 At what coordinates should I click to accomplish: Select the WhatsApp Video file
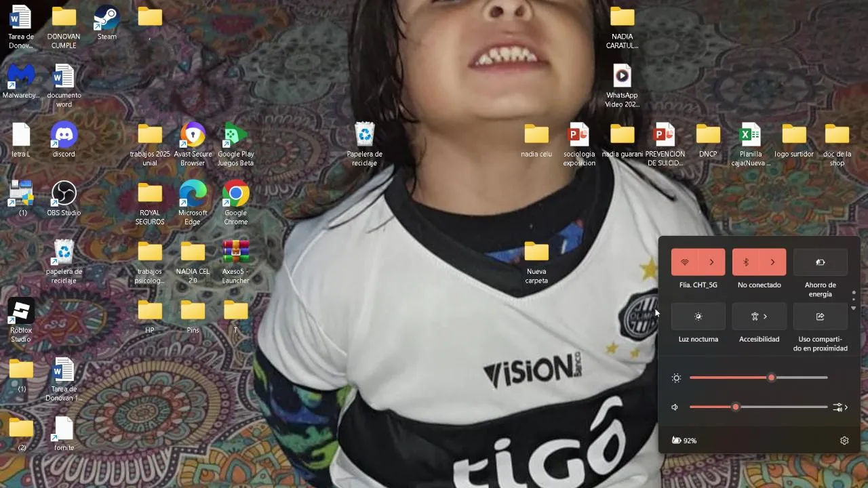pos(622,86)
